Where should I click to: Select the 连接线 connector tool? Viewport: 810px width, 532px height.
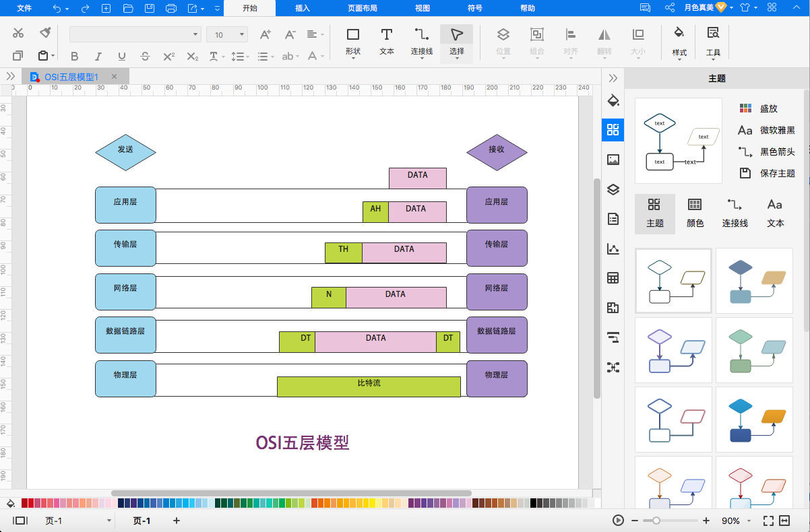(x=422, y=42)
